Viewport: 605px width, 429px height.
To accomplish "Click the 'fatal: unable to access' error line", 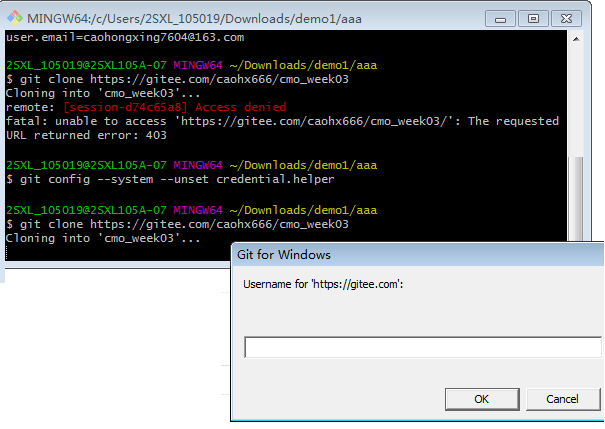I will tap(282, 121).
